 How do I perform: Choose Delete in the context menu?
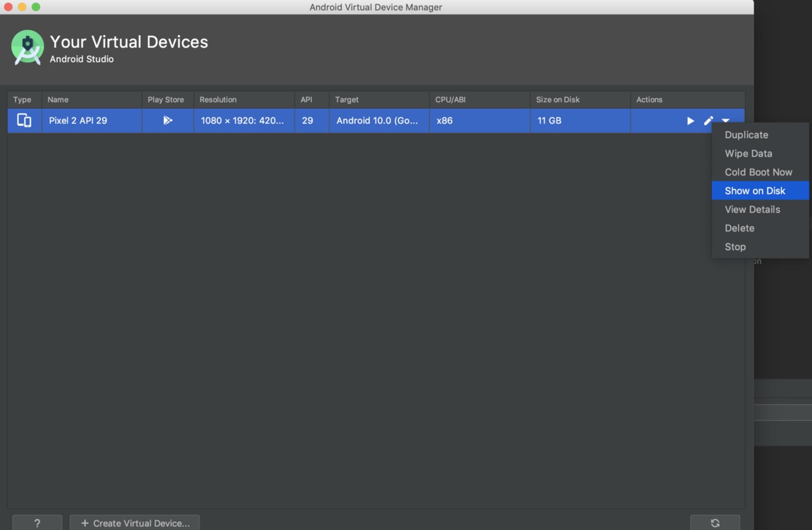[x=760, y=228]
